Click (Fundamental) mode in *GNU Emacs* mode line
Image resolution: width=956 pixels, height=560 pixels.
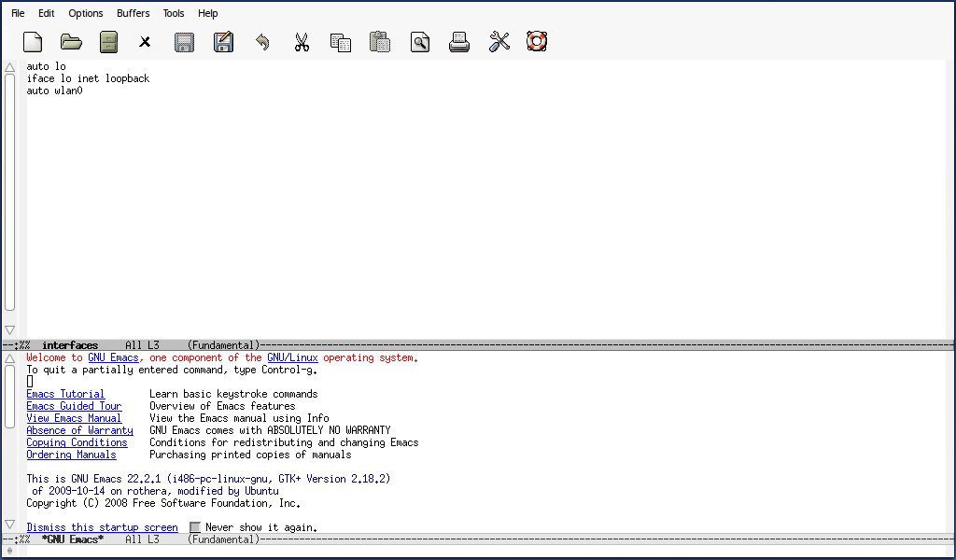tap(223, 539)
